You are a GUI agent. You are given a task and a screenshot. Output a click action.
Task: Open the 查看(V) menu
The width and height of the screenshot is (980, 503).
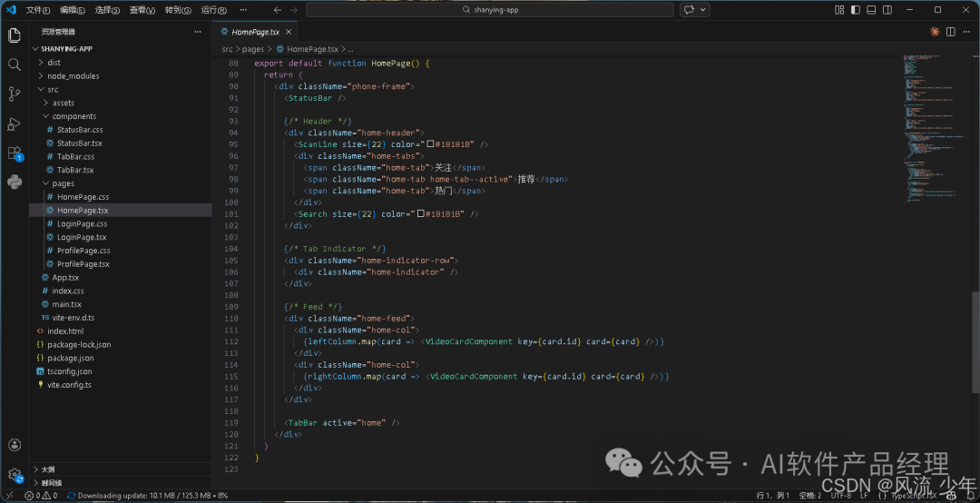click(142, 10)
